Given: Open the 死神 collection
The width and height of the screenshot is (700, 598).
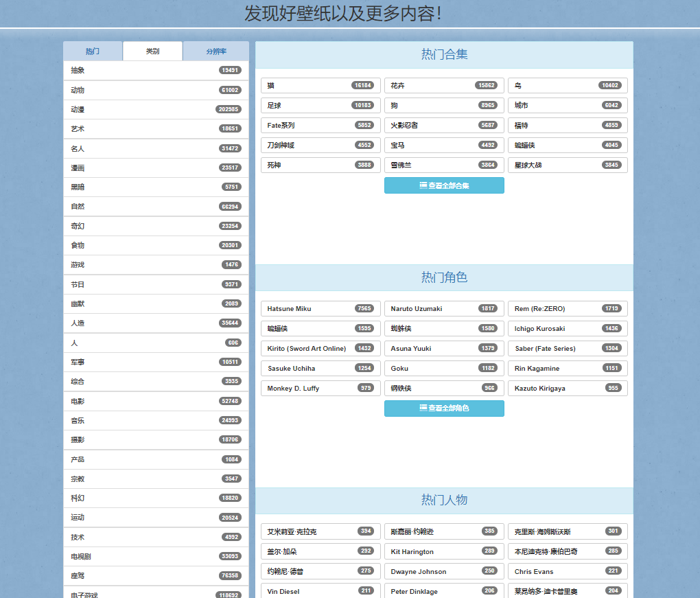Looking at the screenshot, I should (x=320, y=165).
